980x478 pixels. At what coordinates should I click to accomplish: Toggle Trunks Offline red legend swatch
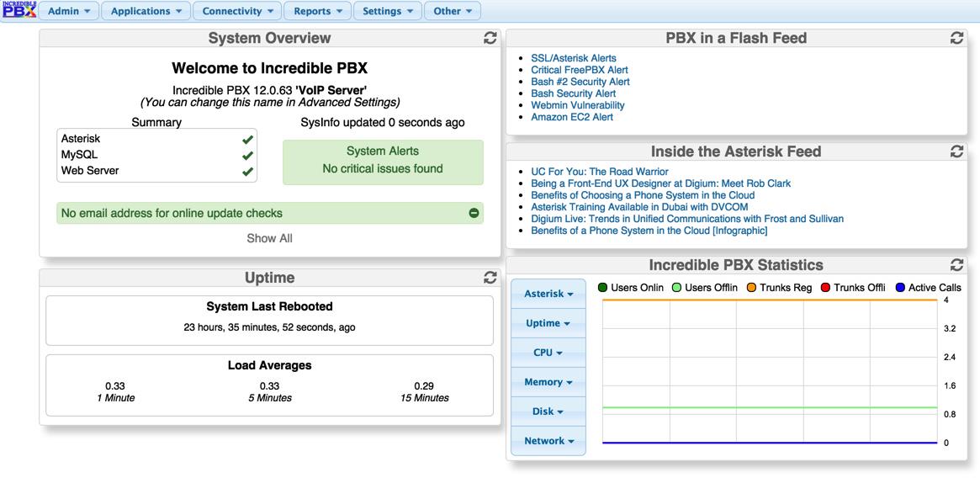(x=825, y=288)
